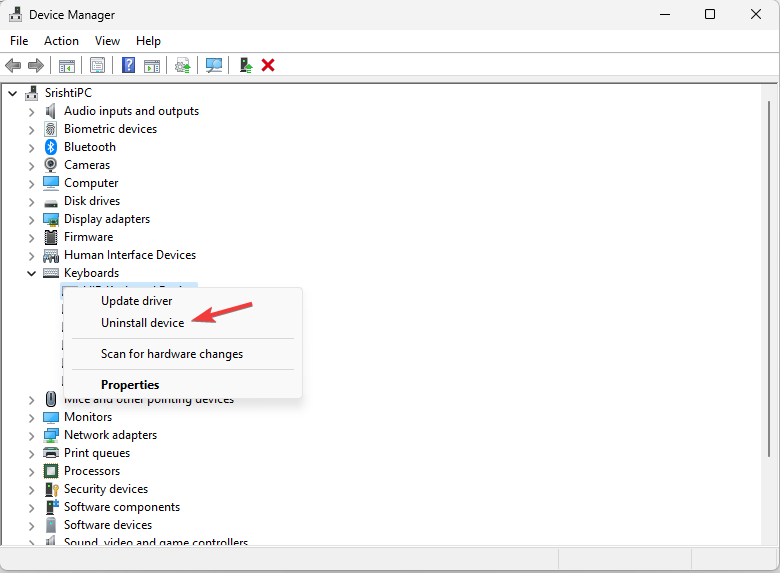
Task: Expand Audio inputs and outputs
Action: point(31,112)
